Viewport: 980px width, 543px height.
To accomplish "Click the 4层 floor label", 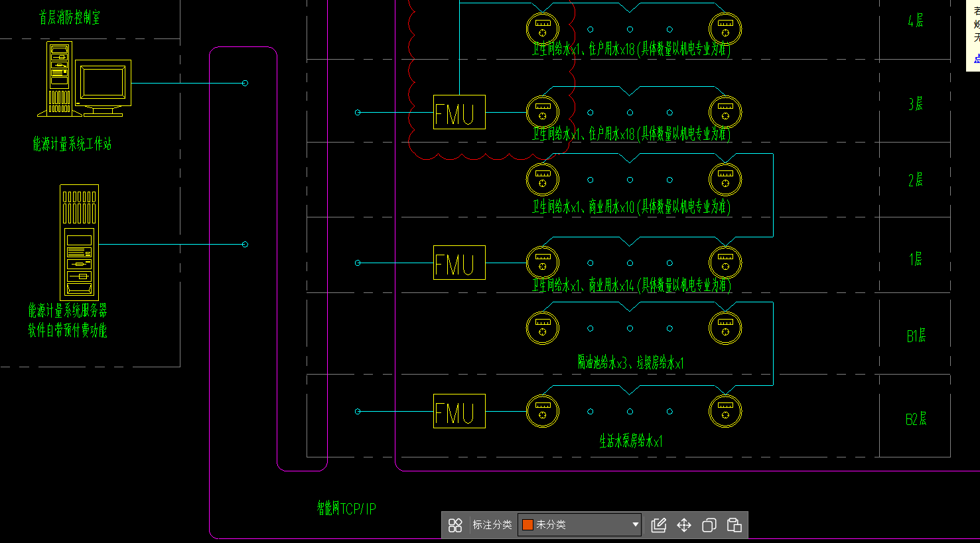I will tap(916, 21).
